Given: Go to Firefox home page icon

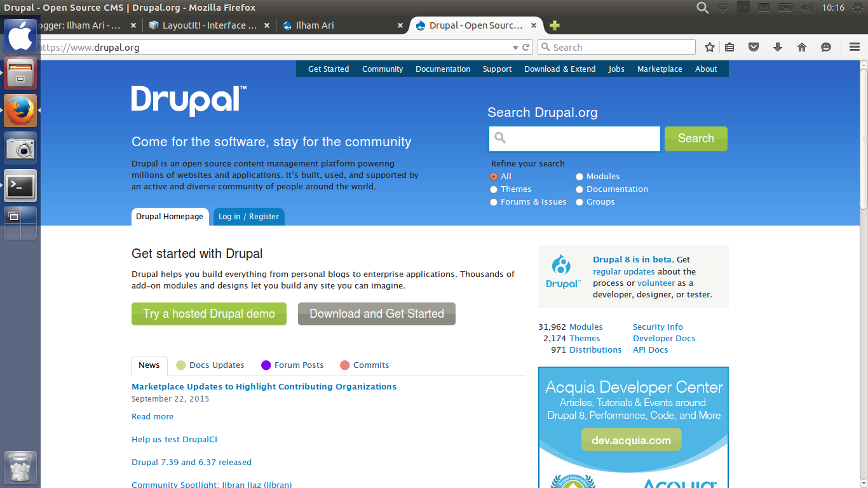Looking at the screenshot, I should click(x=802, y=47).
